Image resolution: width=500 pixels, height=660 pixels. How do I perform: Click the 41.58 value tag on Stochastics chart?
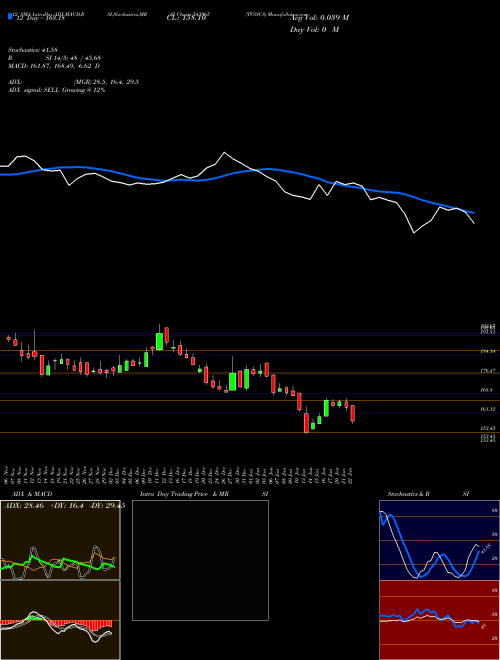click(x=485, y=549)
